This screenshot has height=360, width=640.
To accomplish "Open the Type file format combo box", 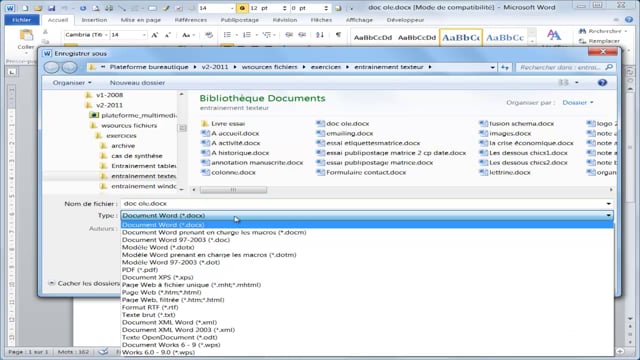I will (367, 216).
